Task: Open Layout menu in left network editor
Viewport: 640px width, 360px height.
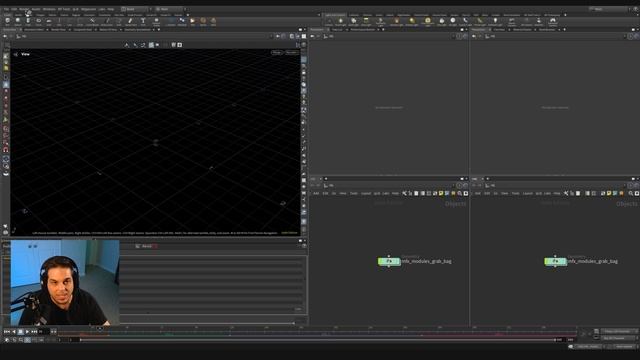Action: point(366,193)
